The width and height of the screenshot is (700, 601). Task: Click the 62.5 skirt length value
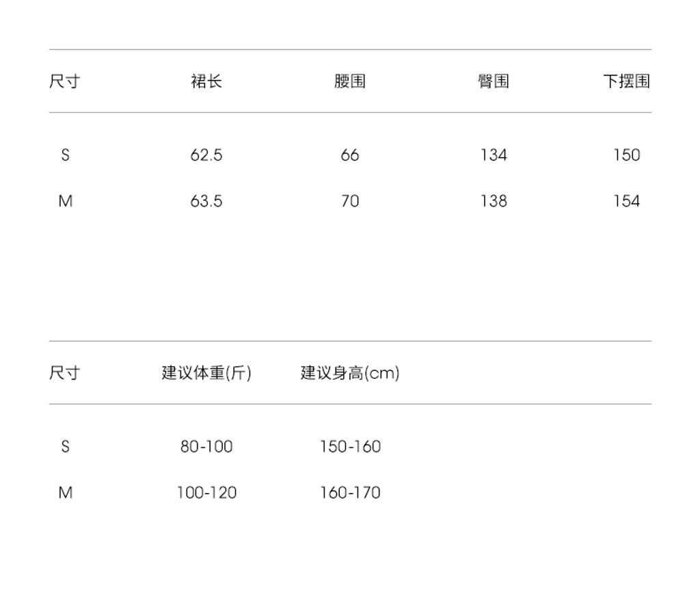(x=206, y=155)
